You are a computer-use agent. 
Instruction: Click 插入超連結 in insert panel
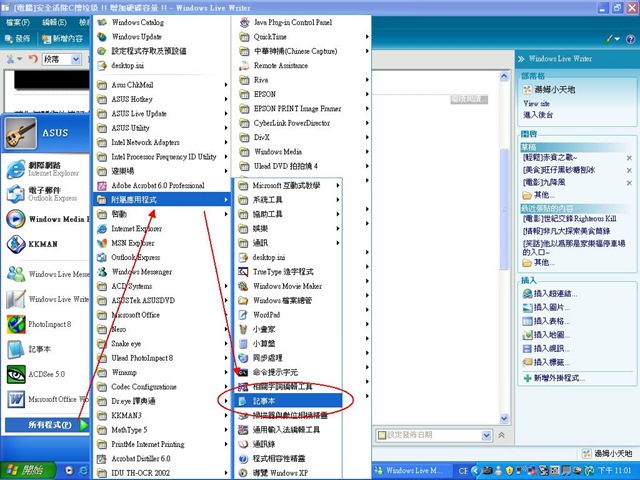551,293
